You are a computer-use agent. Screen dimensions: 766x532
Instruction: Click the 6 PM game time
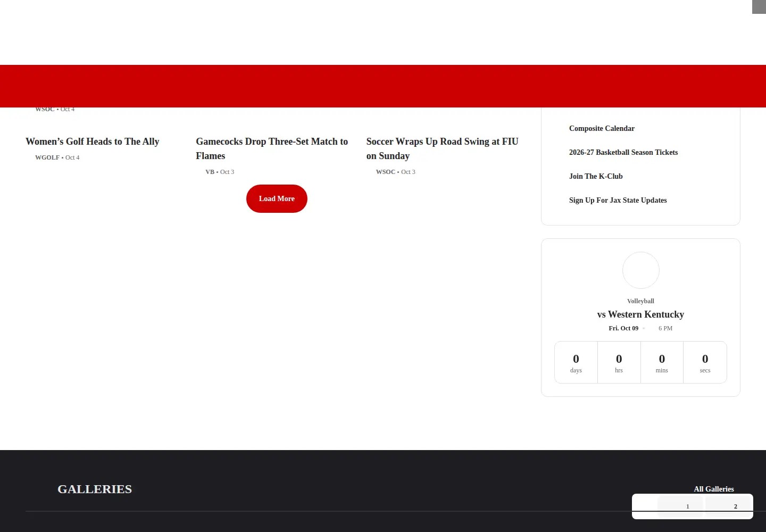click(665, 328)
